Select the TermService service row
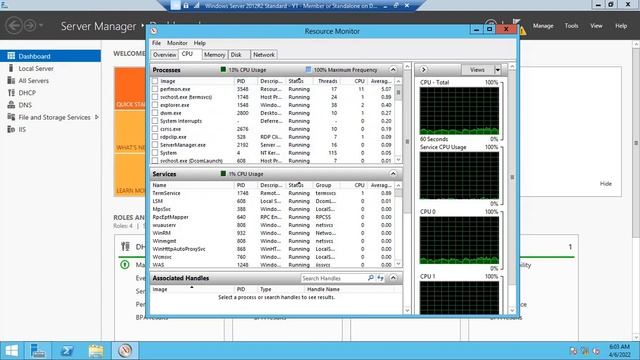The width and height of the screenshot is (640, 360). coord(272,193)
